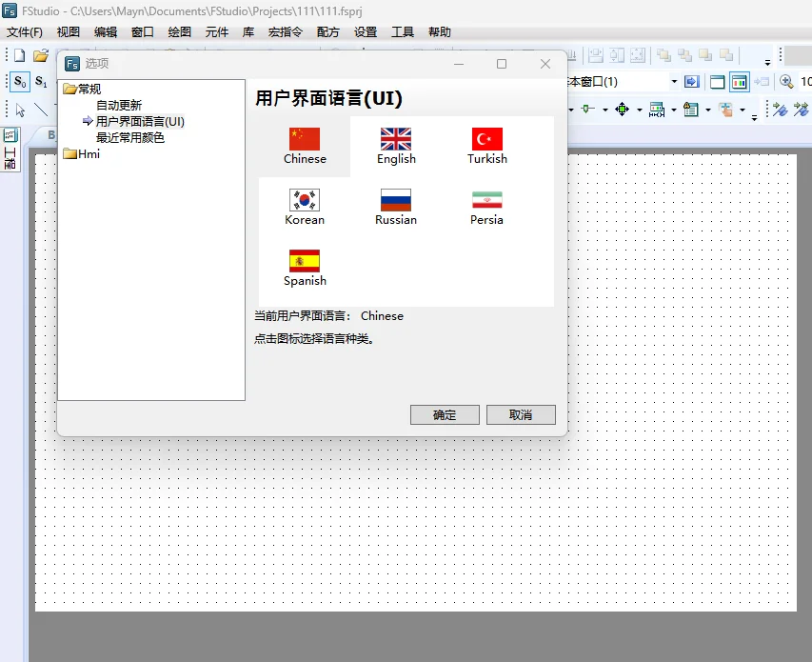Image resolution: width=812 pixels, height=662 pixels.
Task: Select 自动更新 in the options tree
Action: 119,105
